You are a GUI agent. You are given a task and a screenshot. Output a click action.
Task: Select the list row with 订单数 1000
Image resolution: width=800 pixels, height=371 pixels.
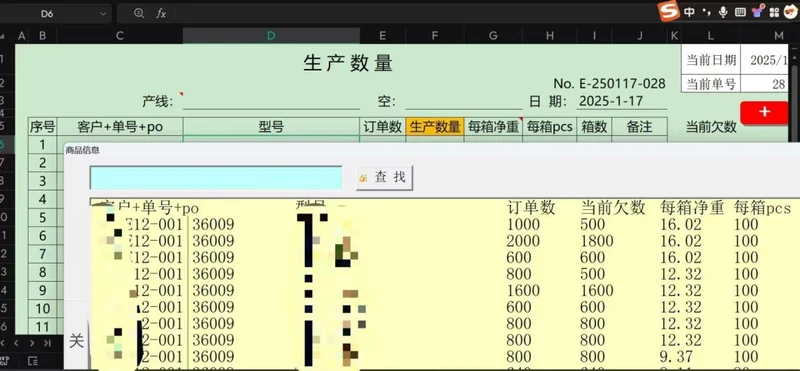point(445,224)
